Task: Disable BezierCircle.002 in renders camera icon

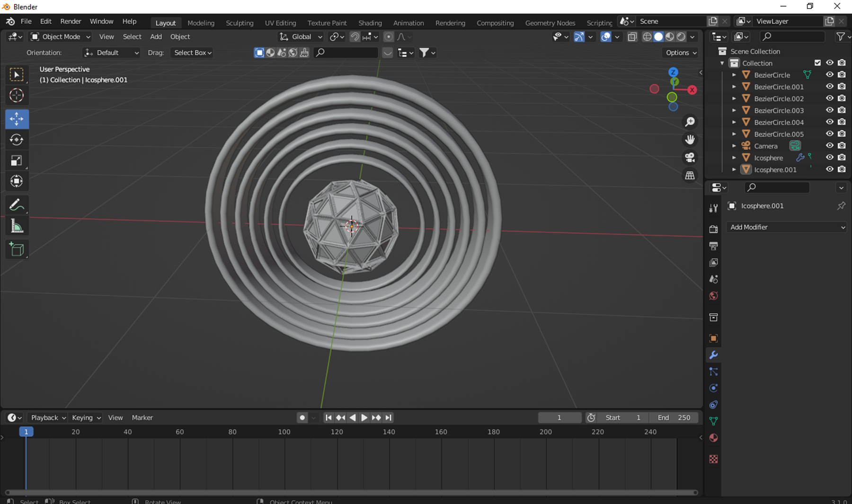Action: (x=842, y=98)
